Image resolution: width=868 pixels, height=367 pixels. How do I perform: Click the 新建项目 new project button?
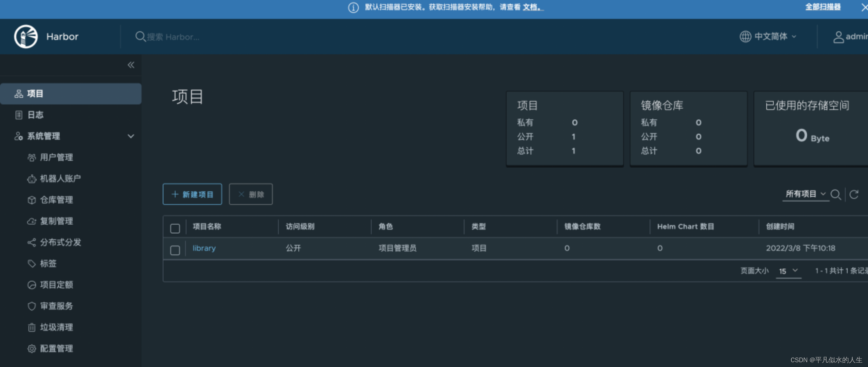[x=192, y=194]
